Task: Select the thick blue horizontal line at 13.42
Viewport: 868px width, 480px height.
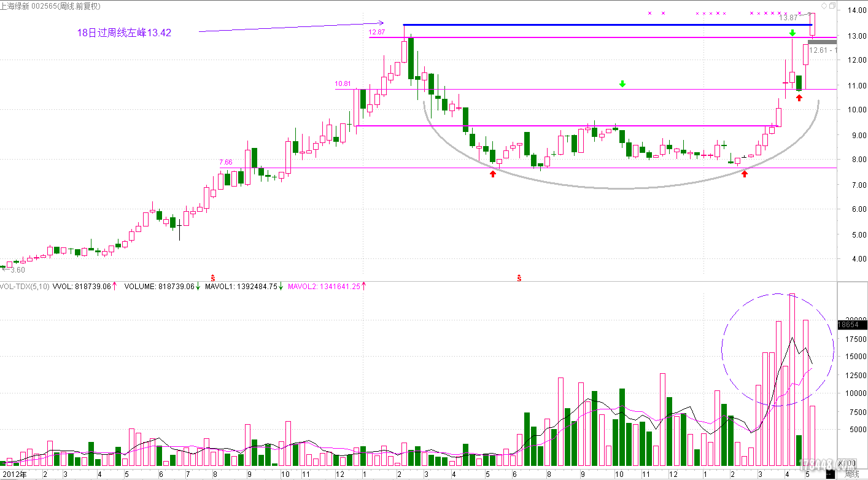Action: click(x=606, y=25)
